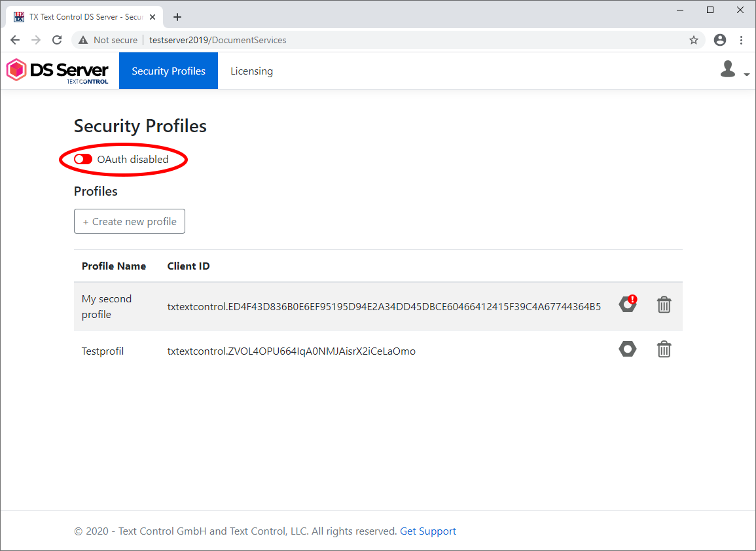Click the Client ID column header
Image resolution: width=756 pixels, height=551 pixels.
point(188,266)
